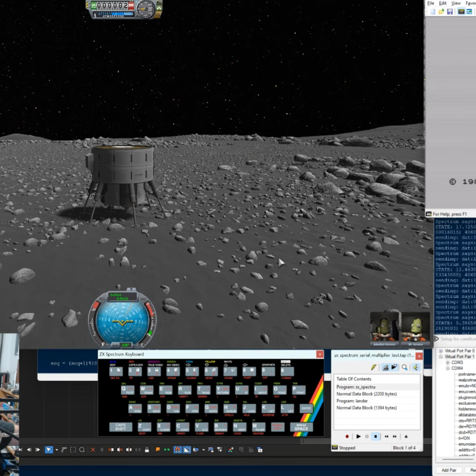Toggle the tape edge-loading flag icon

pos(394,367)
